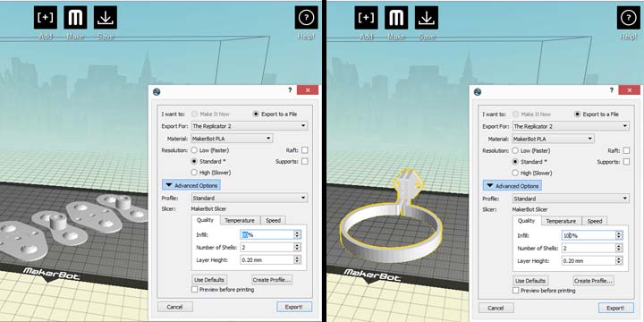Switch to Speed tab in left dialog

pos(273,221)
